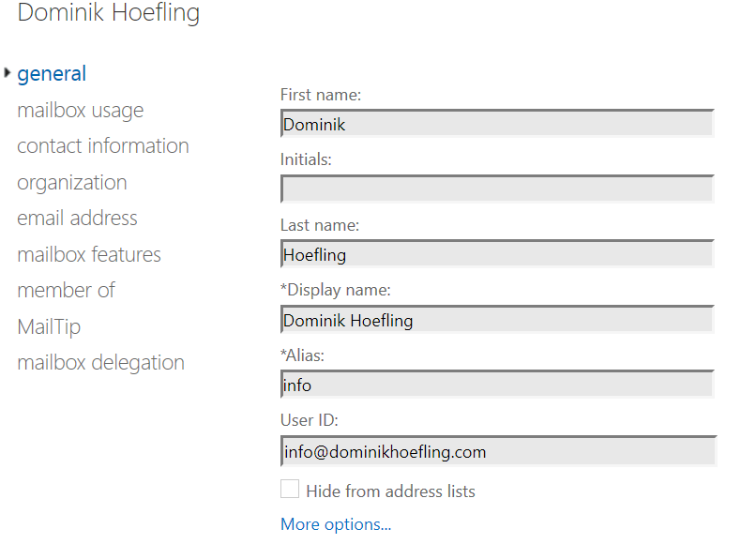Switch to contact information settings
This screenshot has width=756, height=544.
click(x=102, y=145)
